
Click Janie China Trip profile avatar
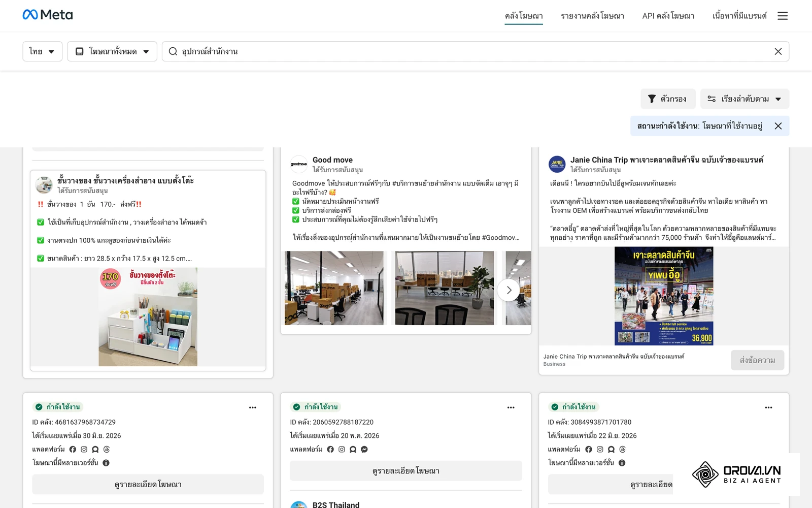(x=557, y=164)
